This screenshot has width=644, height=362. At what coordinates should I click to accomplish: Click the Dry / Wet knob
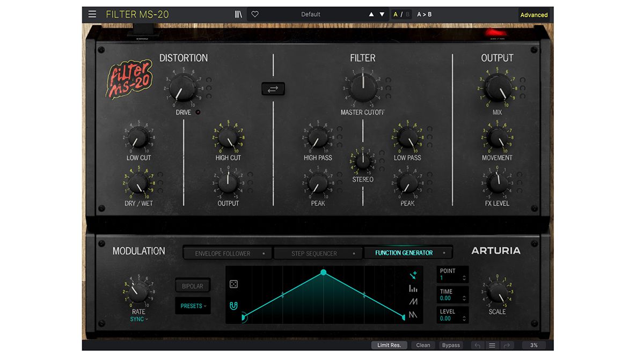(x=138, y=183)
